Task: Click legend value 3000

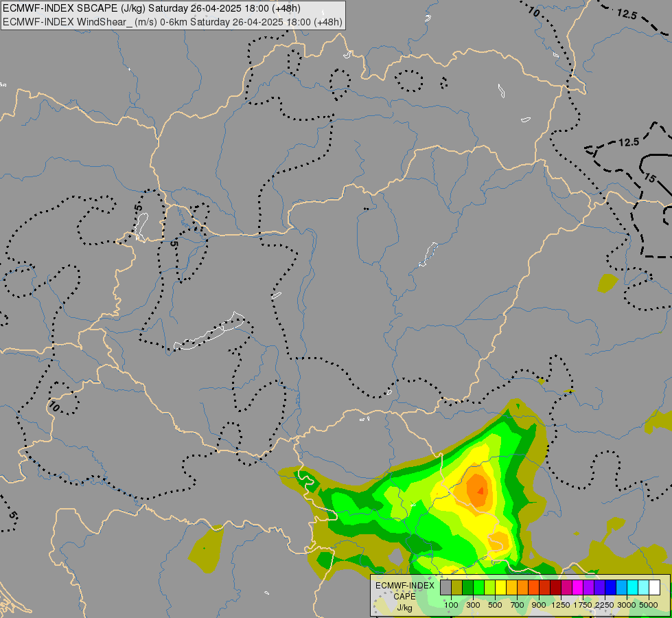Action: click(627, 605)
